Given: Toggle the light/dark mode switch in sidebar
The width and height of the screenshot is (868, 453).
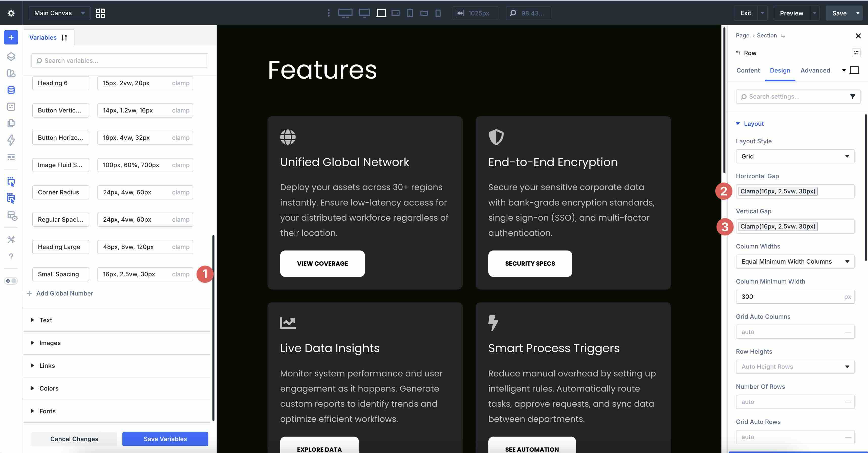Looking at the screenshot, I should click(11, 281).
